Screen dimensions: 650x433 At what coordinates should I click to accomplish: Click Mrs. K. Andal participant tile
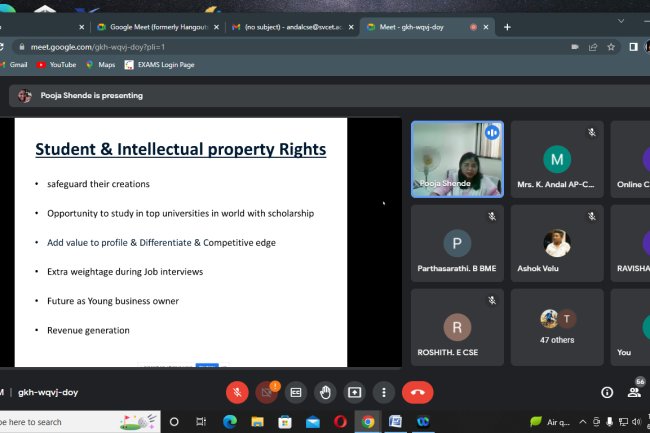pos(557,159)
